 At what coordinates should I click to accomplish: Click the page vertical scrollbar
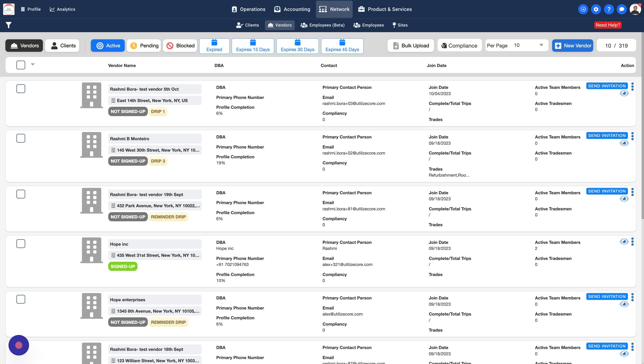point(642,125)
